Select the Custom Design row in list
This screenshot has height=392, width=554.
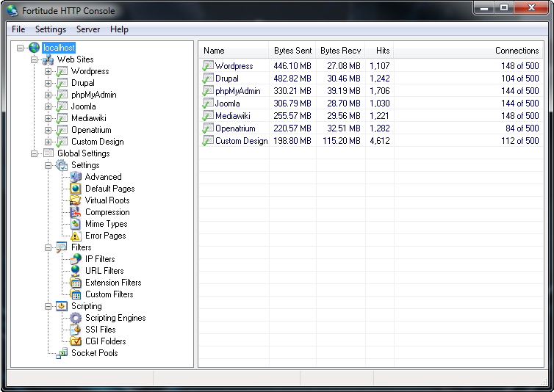pyautogui.click(x=241, y=141)
